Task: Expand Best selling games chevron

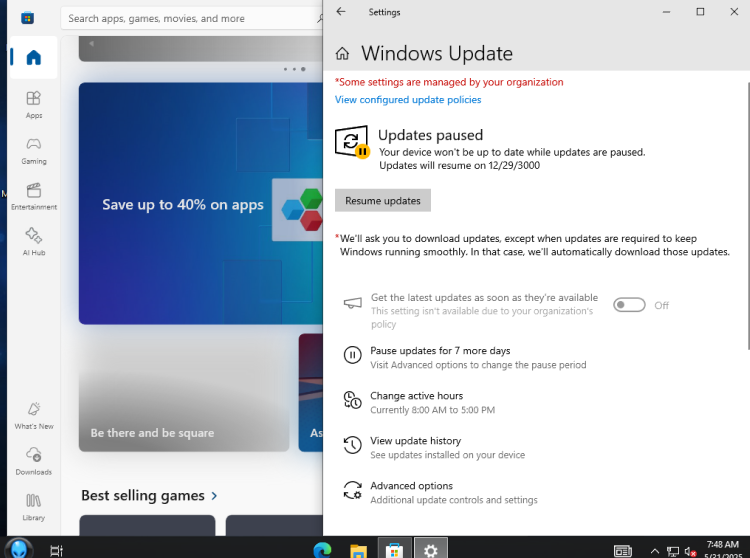Action: 214,496
